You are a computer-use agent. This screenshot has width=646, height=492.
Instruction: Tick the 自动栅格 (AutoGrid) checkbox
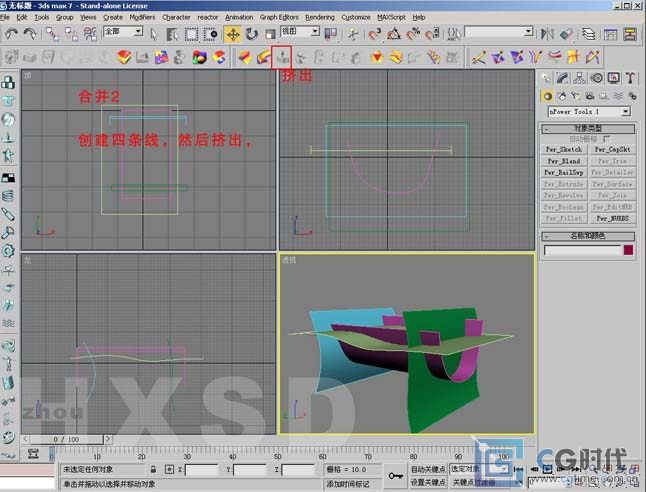[x=606, y=139]
